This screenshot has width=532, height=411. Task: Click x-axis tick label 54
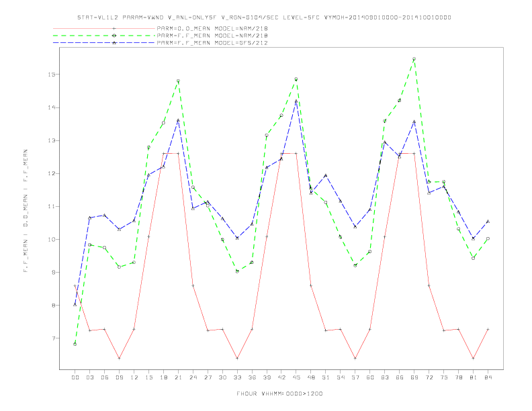click(x=341, y=377)
